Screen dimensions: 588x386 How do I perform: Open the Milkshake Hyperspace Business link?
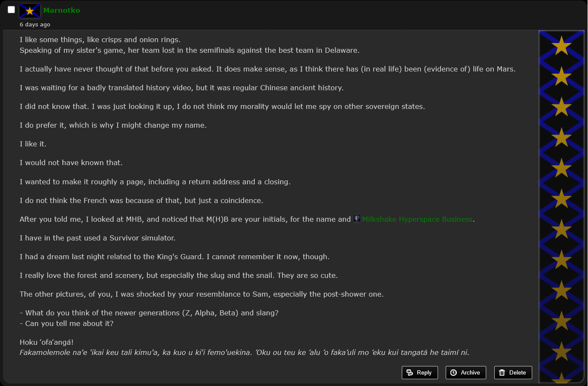pyautogui.click(x=417, y=219)
